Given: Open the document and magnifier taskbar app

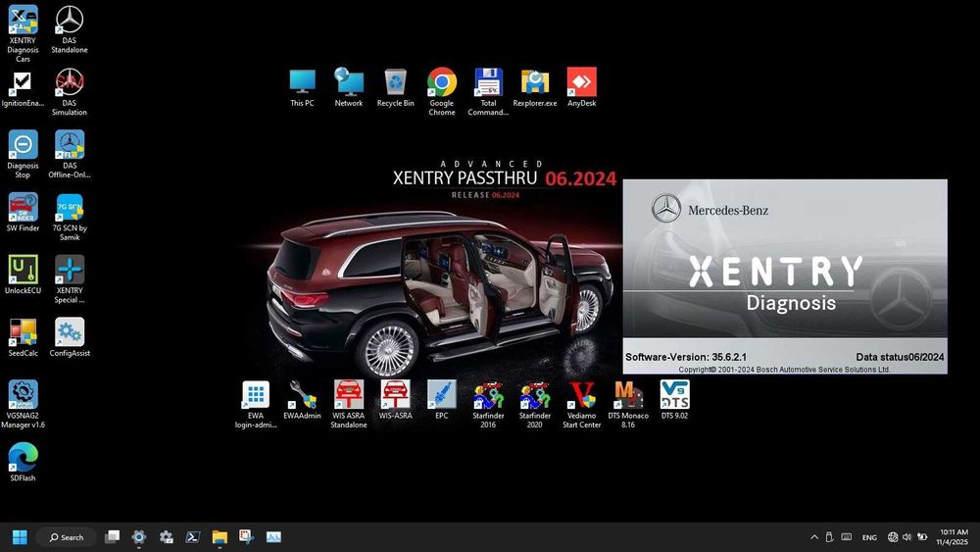Looking at the screenshot, I should pyautogui.click(x=246, y=537).
